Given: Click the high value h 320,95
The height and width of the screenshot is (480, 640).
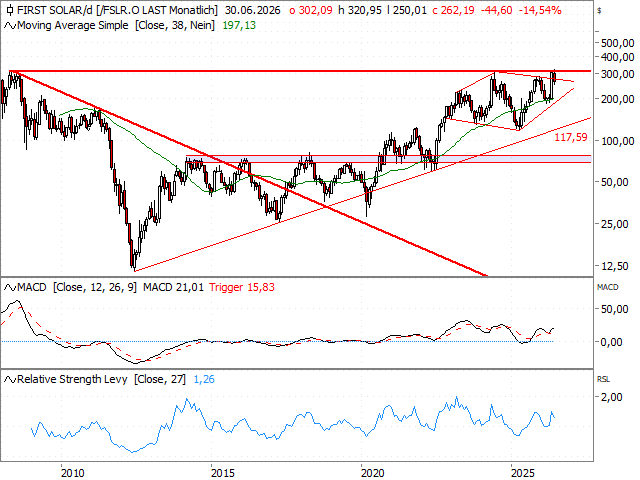Looking at the screenshot, I should [x=360, y=10].
